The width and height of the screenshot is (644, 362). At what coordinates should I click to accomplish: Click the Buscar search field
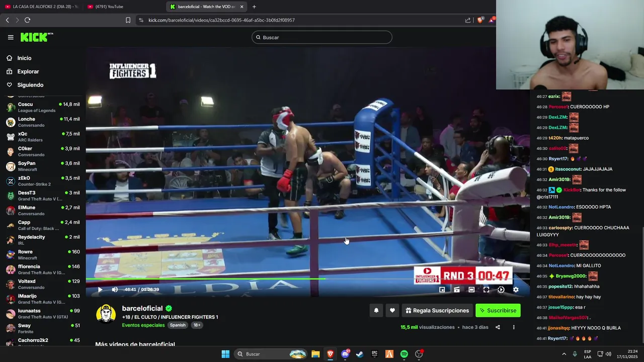pyautogui.click(x=322, y=37)
